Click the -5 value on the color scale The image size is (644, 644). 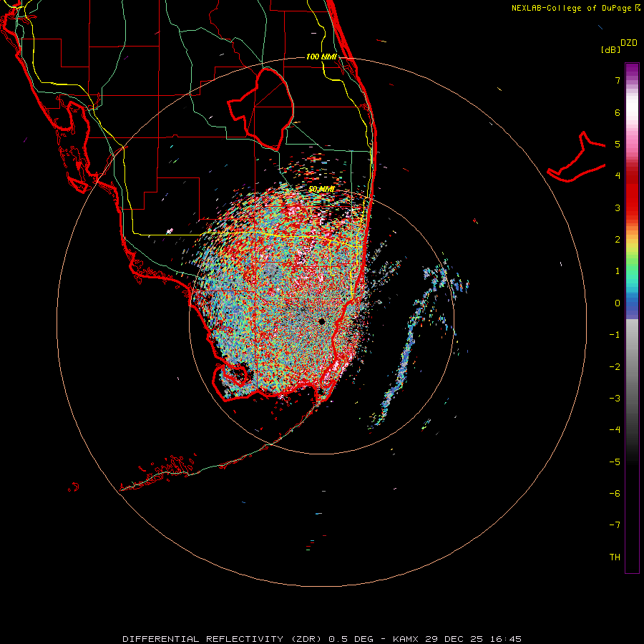pos(615,462)
